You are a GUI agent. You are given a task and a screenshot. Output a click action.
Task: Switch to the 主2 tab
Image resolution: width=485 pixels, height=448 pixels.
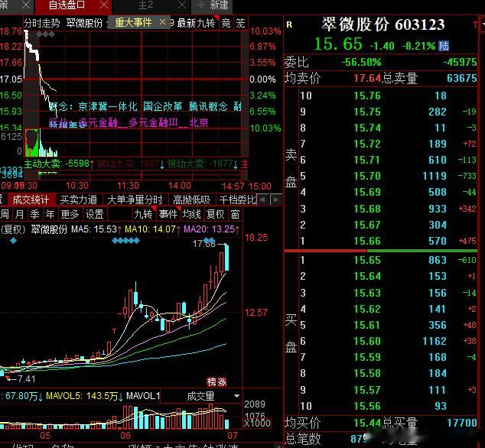pyautogui.click(x=145, y=5)
